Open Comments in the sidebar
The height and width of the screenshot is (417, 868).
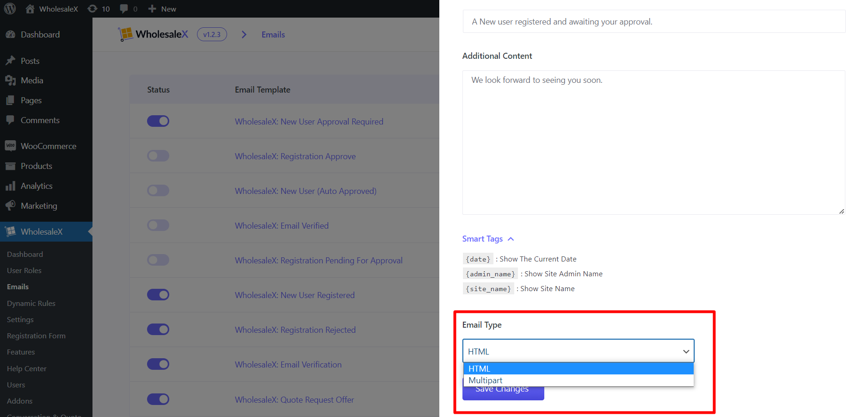40,120
